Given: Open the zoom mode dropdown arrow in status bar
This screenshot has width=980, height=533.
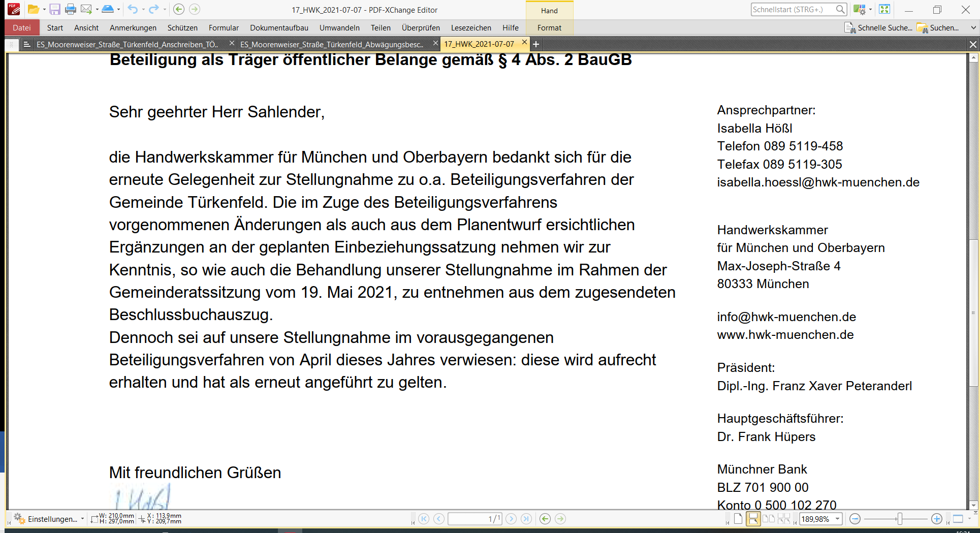Looking at the screenshot, I should (969, 519).
